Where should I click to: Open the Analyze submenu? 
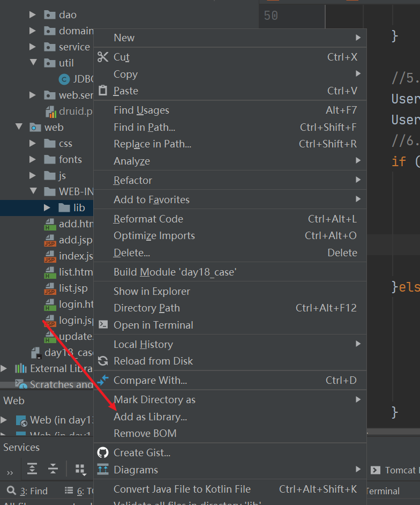click(x=230, y=161)
